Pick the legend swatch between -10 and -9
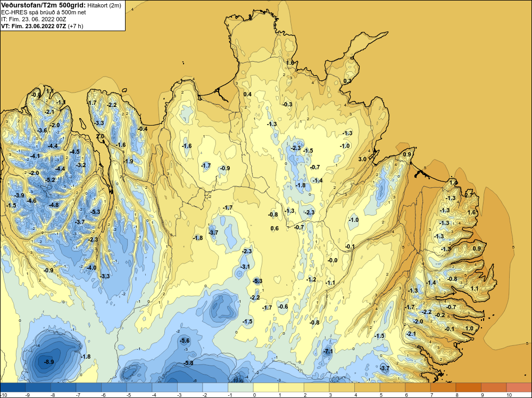The width and height of the screenshot is (532, 398). pyautogui.click(x=13, y=387)
